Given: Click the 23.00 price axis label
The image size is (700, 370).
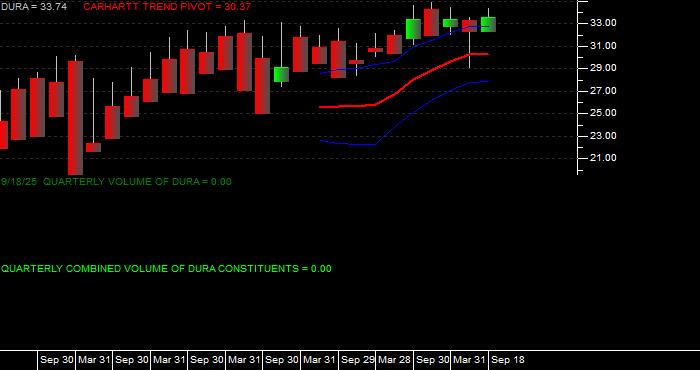Looking at the screenshot, I should (604, 136).
